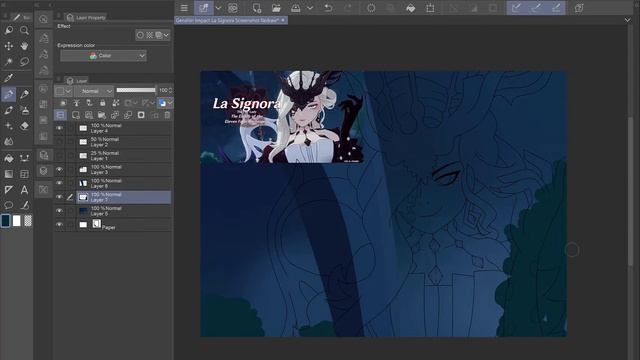
Task: Click the New raster layer icon
Action: tap(76, 115)
